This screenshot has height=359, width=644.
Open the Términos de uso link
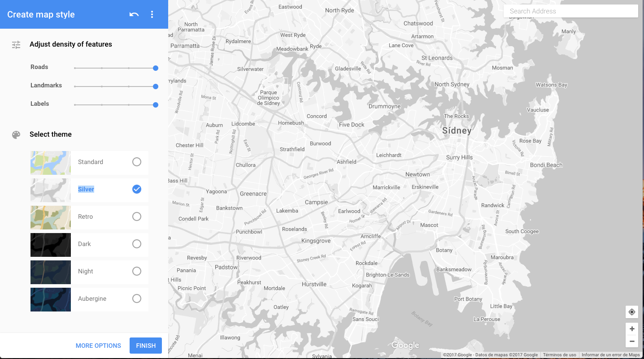(559, 355)
